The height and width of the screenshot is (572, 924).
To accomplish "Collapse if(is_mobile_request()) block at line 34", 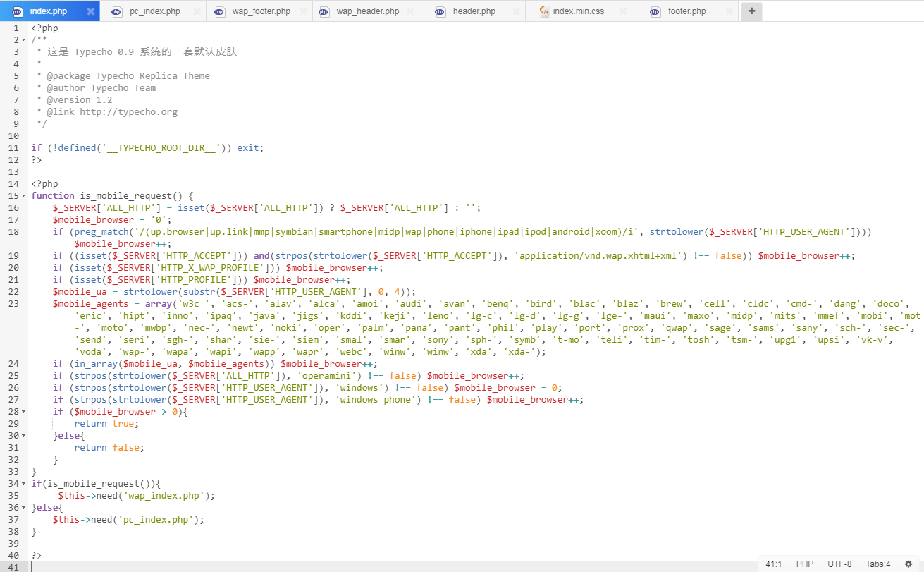I will (25, 484).
